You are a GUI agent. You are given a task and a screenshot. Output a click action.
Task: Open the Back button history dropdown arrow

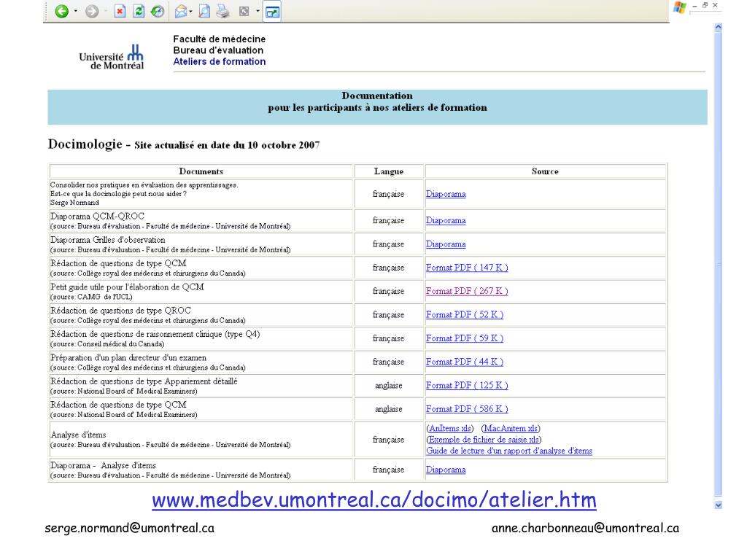pyautogui.click(x=76, y=11)
